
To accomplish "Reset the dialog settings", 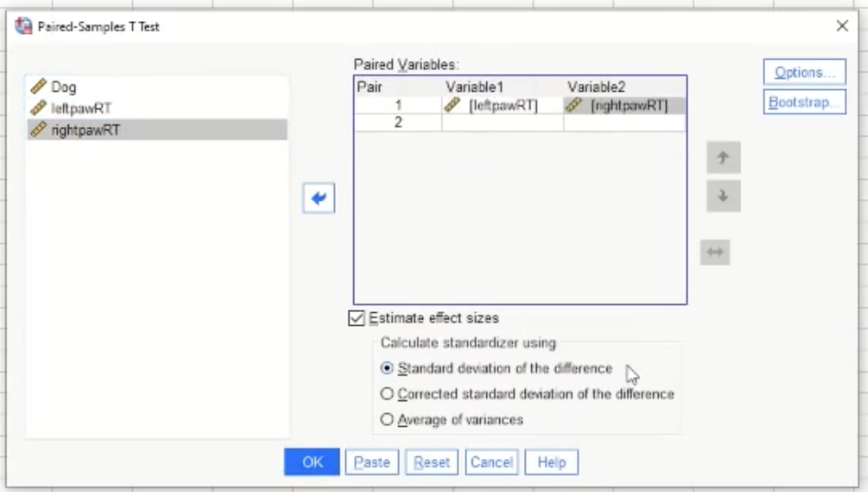I will click(x=431, y=463).
